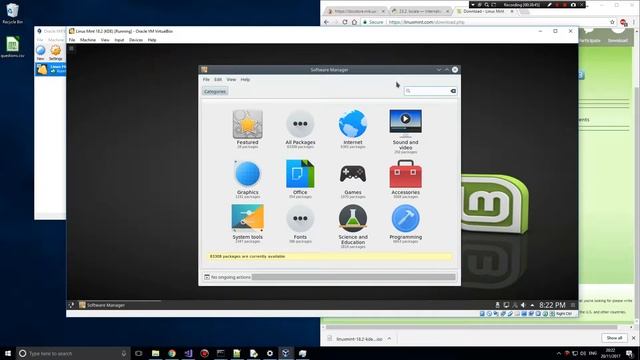Image resolution: width=640 pixels, height=360 pixels.
Task: Open the Graphics category
Action: tap(247, 179)
